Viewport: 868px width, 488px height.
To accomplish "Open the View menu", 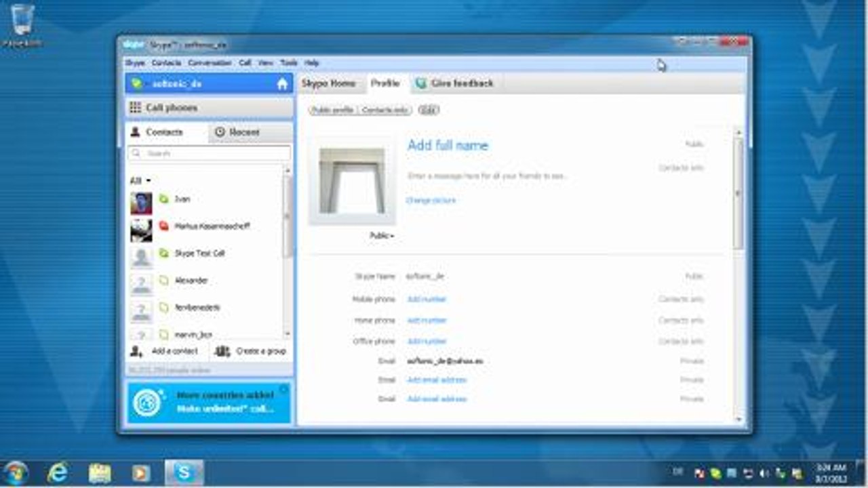I will [x=266, y=63].
